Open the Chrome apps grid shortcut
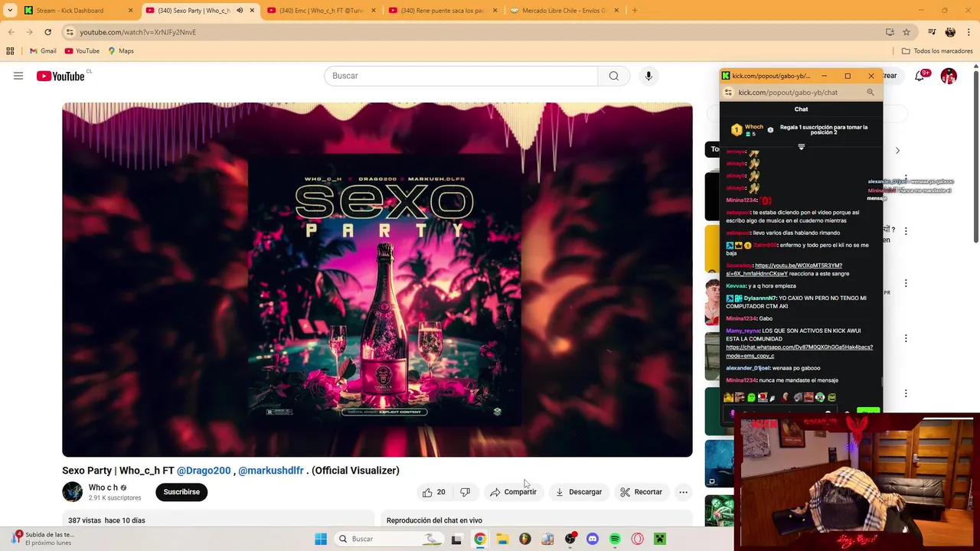 click(x=10, y=51)
